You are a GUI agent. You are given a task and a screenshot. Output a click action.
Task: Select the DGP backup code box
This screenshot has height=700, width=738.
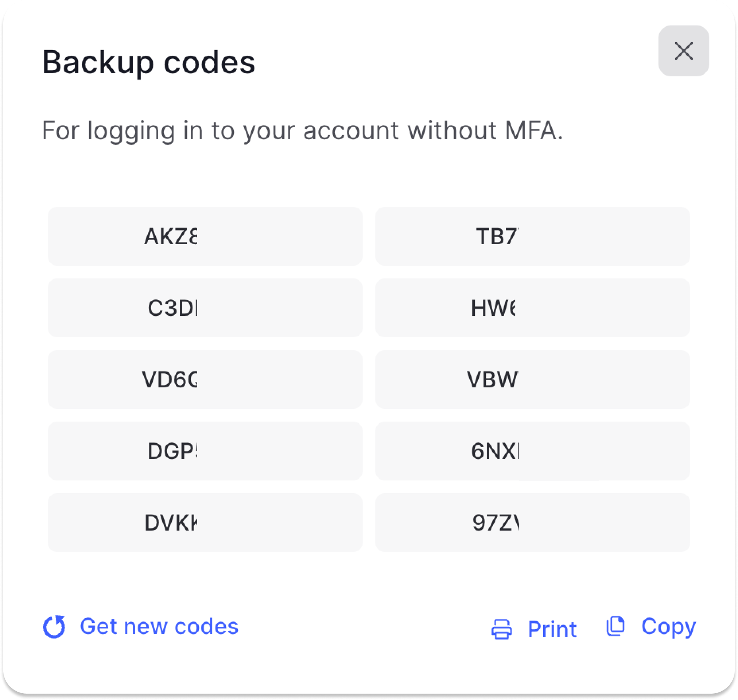pos(205,451)
